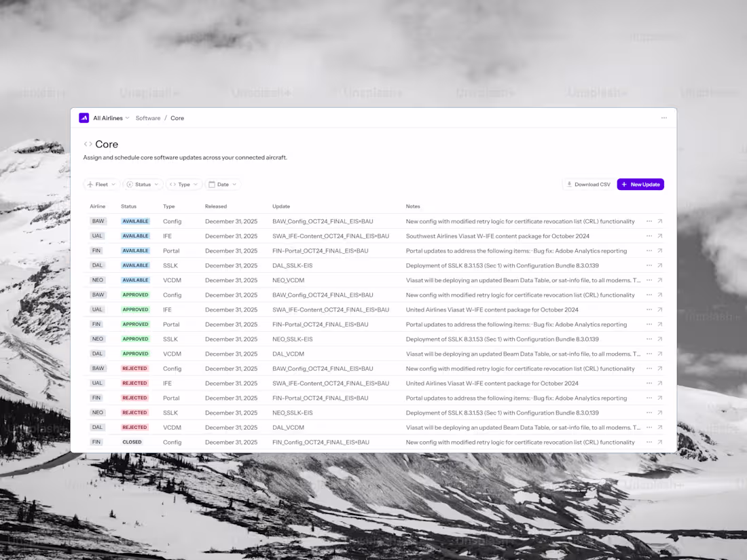Open arrow icon for FIN CLOSED row
The width and height of the screenshot is (747, 560).
(x=660, y=442)
